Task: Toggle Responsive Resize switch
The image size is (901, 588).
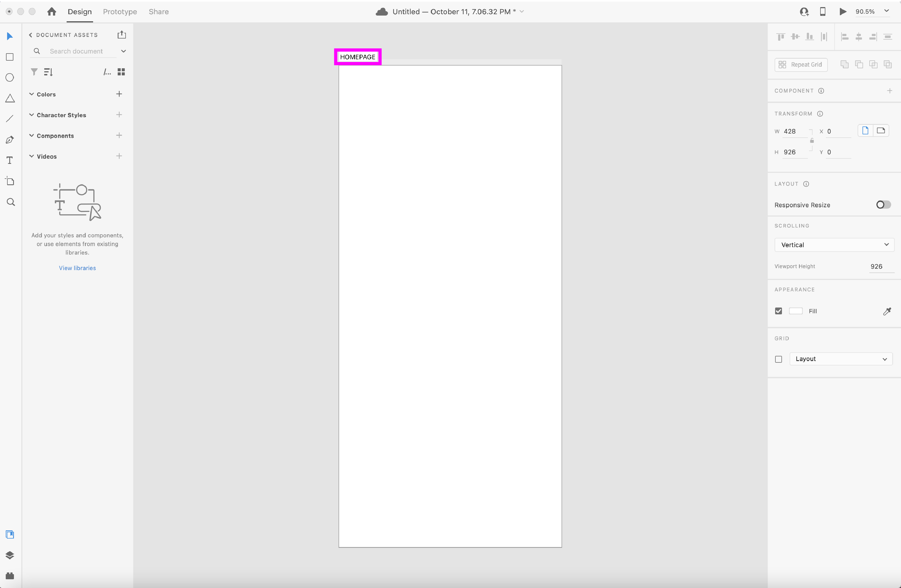Action: click(x=883, y=205)
